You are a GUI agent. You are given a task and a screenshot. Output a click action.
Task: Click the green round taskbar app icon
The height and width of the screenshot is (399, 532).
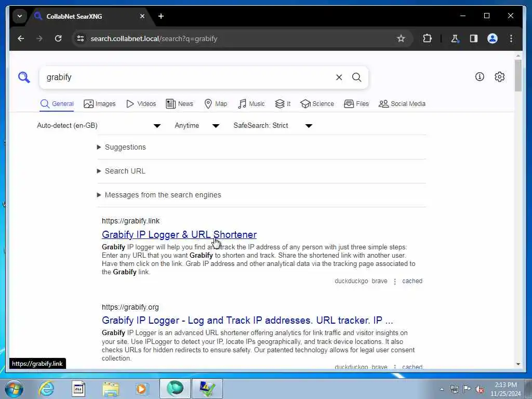tap(175, 389)
